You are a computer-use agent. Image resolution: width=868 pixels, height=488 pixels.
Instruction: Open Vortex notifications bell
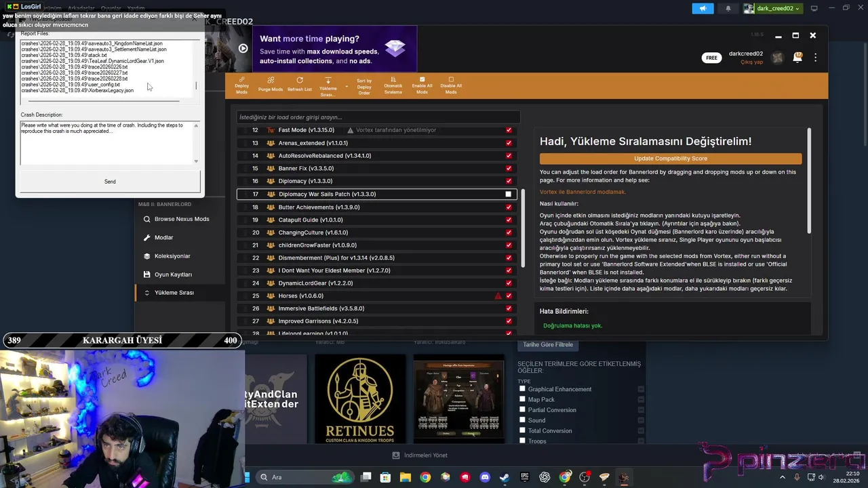797,58
